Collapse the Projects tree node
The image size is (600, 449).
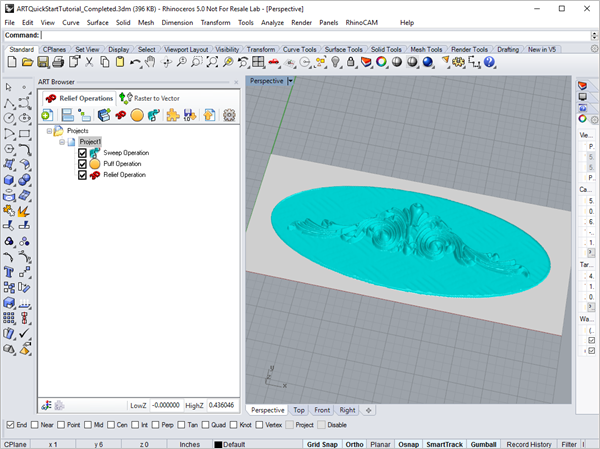[49, 131]
